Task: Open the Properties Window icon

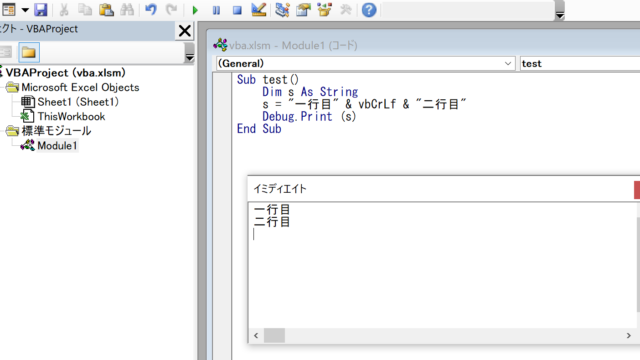Action: pos(303,10)
